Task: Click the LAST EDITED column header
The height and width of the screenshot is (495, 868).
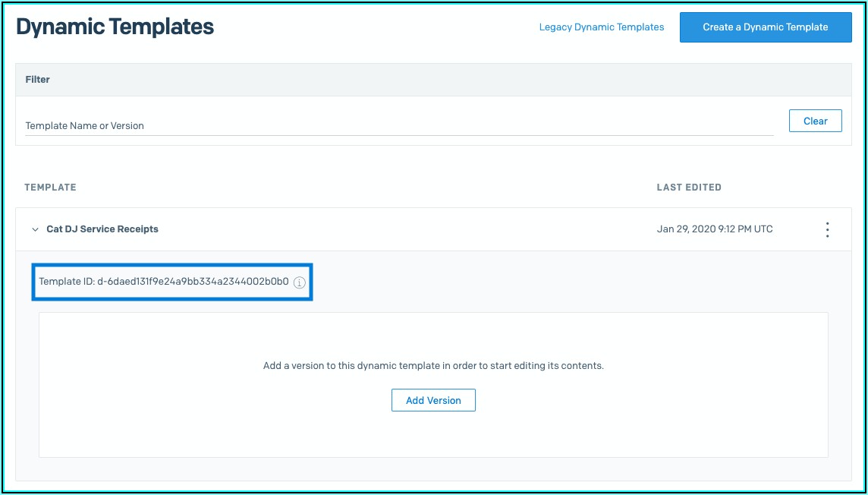Action: click(x=689, y=188)
